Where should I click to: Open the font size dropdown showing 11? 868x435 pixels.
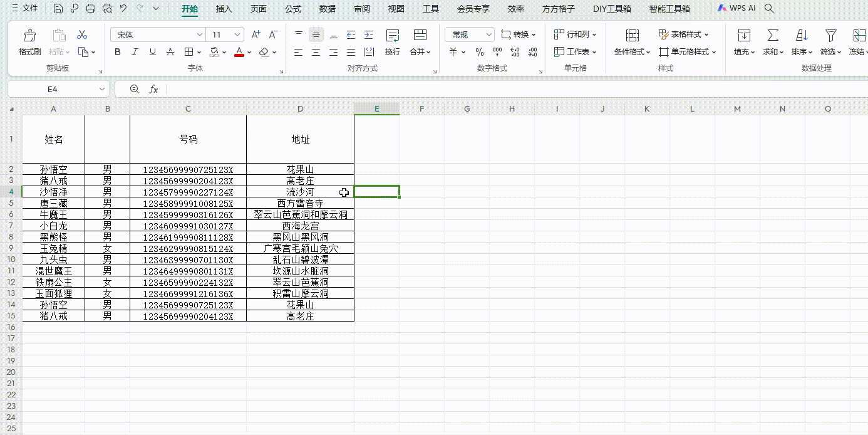237,34
